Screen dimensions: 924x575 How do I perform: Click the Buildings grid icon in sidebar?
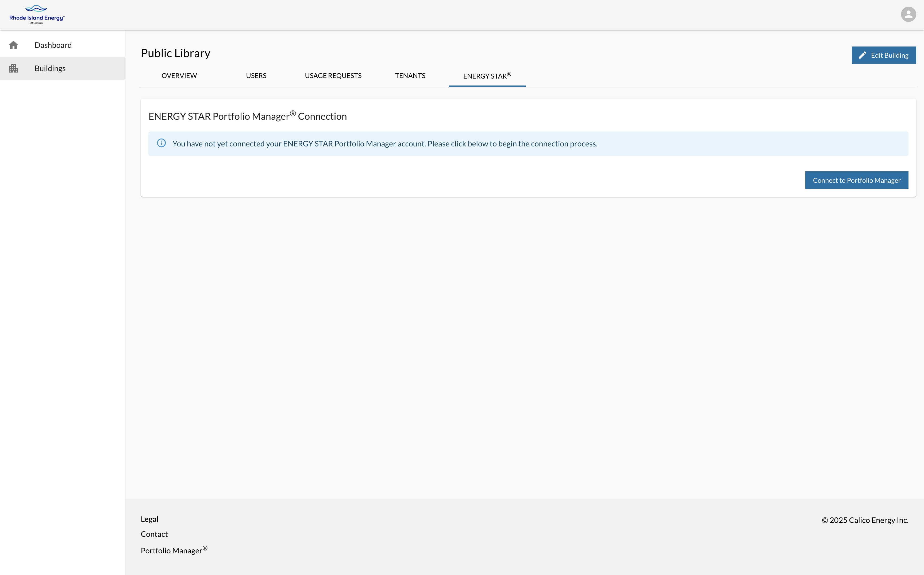coord(14,68)
